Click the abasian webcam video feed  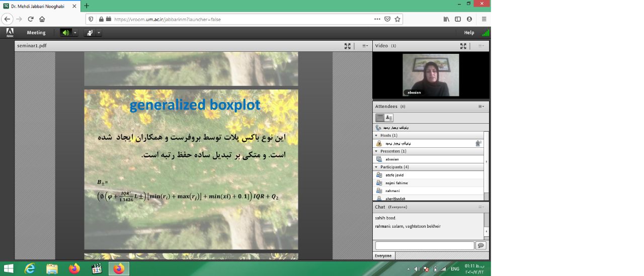coord(431,75)
